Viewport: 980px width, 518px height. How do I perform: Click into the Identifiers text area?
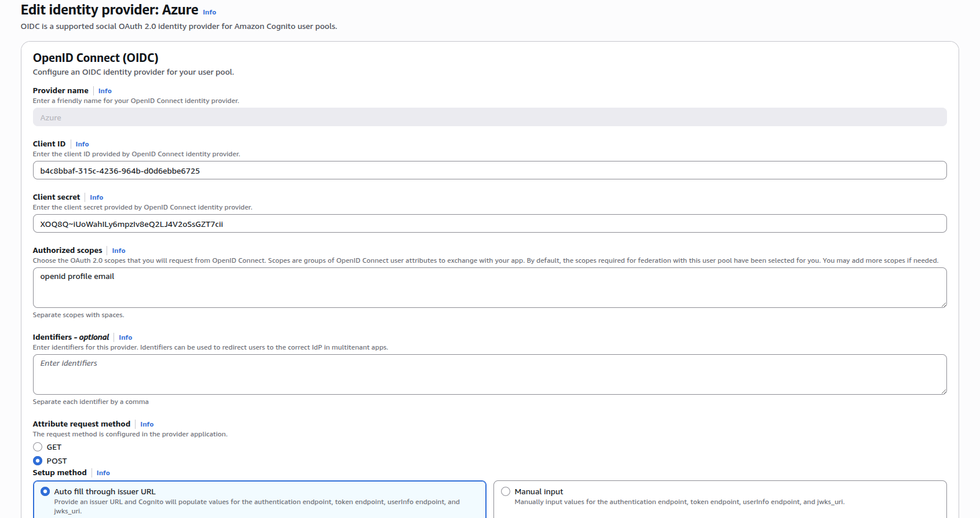490,374
